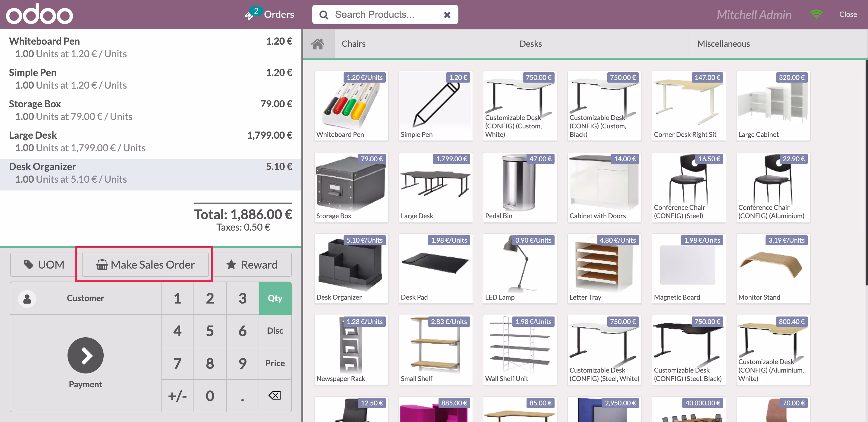Clear the product search box
Viewport: 868px width, 422px height.
pos(447,15)
